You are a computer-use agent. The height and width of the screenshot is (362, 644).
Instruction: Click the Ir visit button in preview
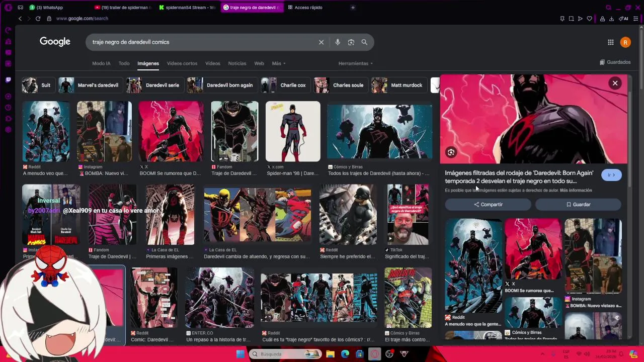pyautogui.click(x=611, y=175)
